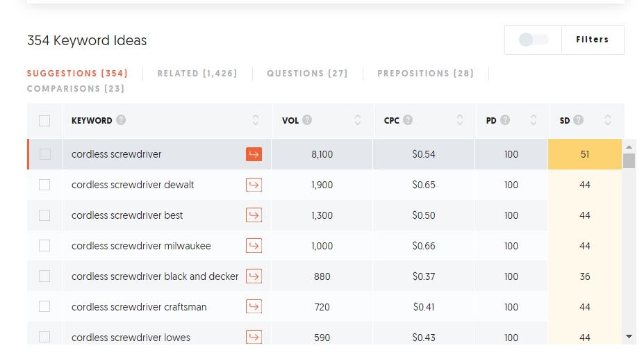Screen dimensions: 644x357
Task: Click the help icon next to KEYWORD
Action: pyautogui.click(x=121, y=120)
